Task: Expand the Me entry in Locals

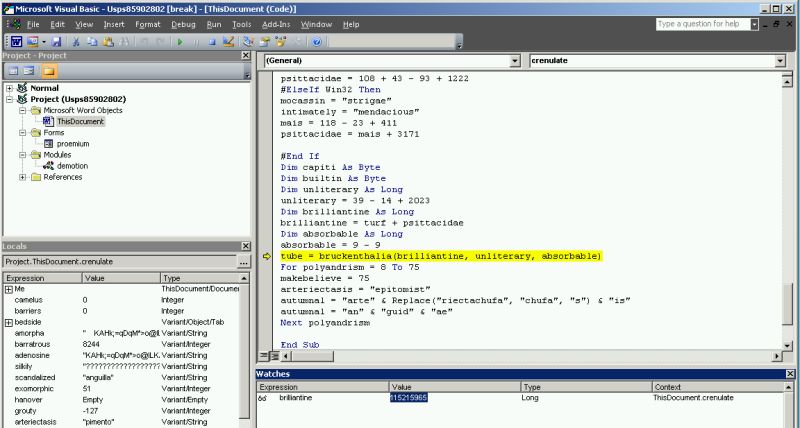Action: tap(9, 289)
